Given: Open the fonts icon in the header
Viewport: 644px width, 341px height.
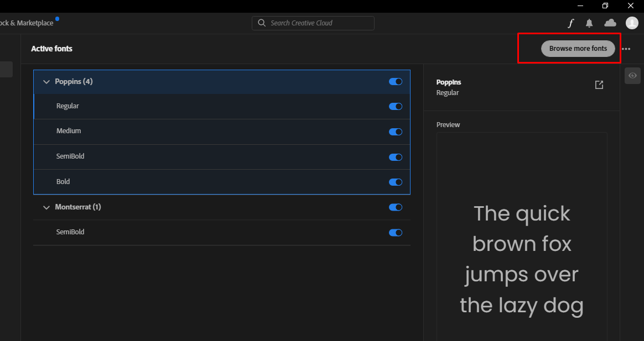Looking at the screenshot, I should coord(570,23).
